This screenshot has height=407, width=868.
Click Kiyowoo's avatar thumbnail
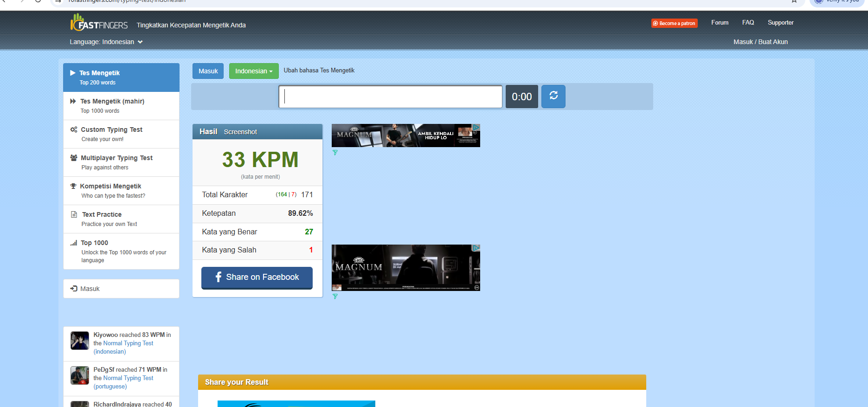click(x=80, y=341)
